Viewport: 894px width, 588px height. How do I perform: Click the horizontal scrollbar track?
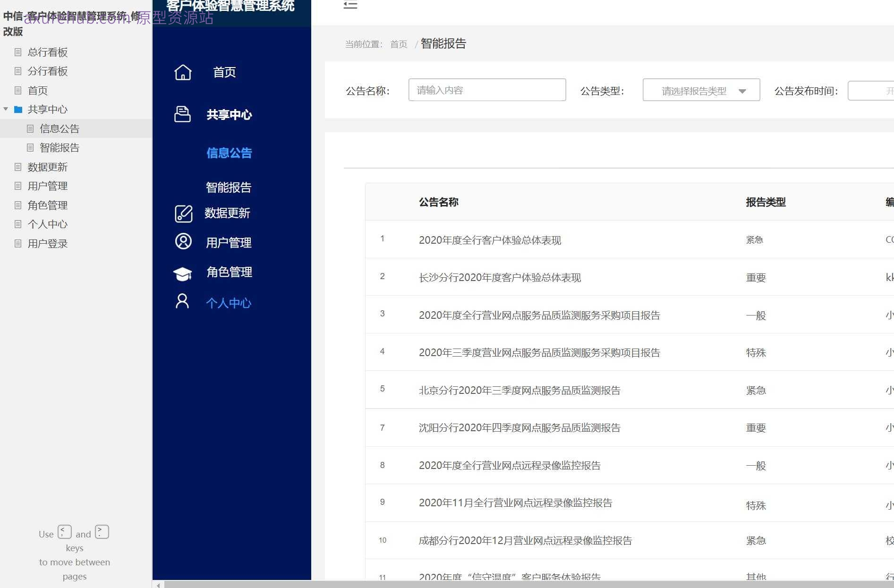tap(529, 585)
